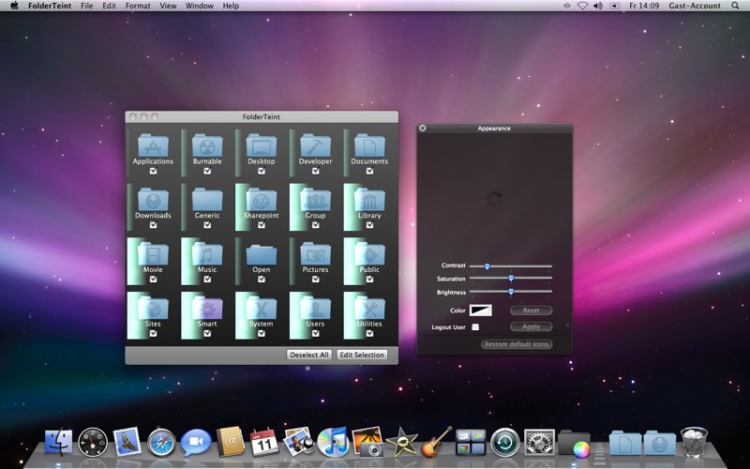Screen dimensions: 750x469
Task: Uncheck the Desktop folder checkbox
Action: (261, 170)
